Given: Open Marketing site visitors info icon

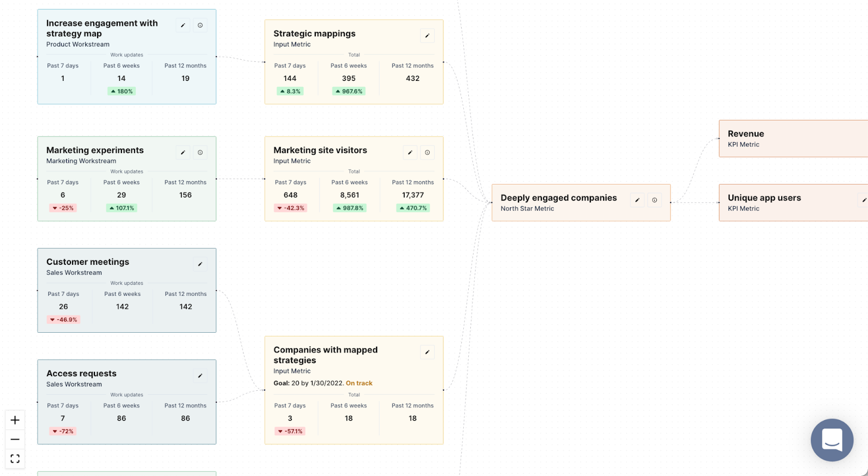Looking at the screenshot, I should point(427,153).
